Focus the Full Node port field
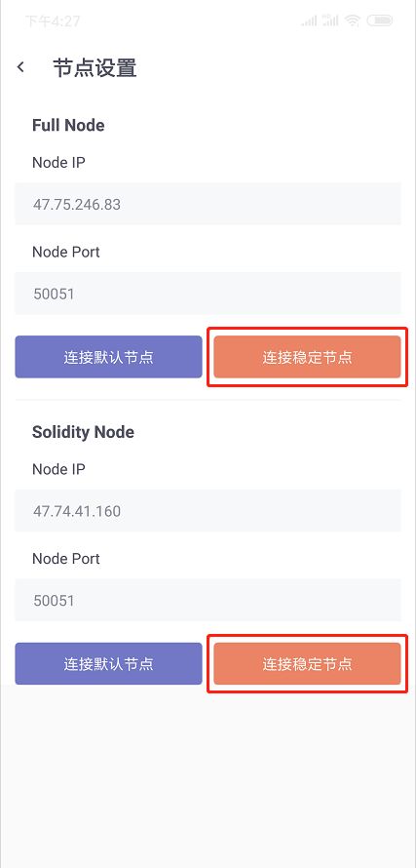Viewport: 416px width, 868px height. [208, 294]
